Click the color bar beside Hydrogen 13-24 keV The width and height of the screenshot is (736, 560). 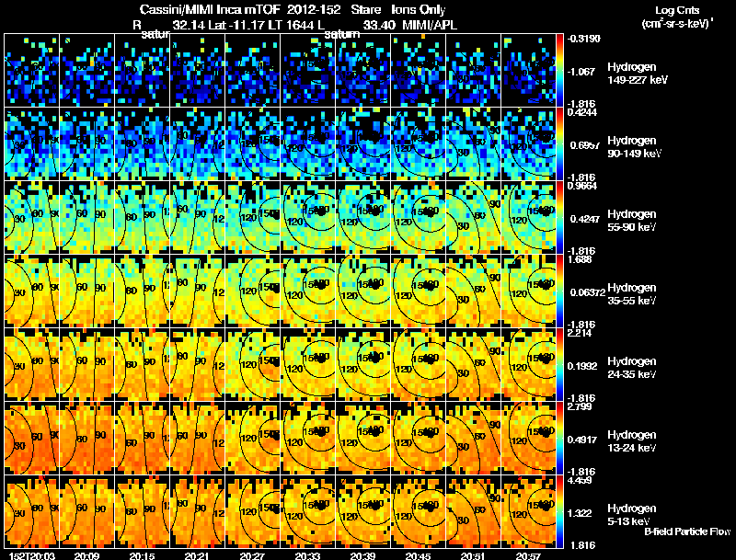tap(559, 439)
